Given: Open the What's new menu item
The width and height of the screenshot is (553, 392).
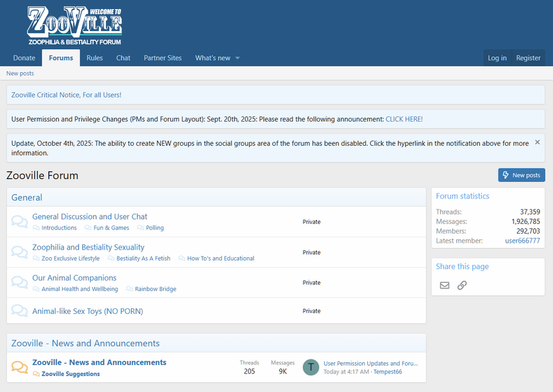Looking at the screenshot, I should tap(213, 58).
